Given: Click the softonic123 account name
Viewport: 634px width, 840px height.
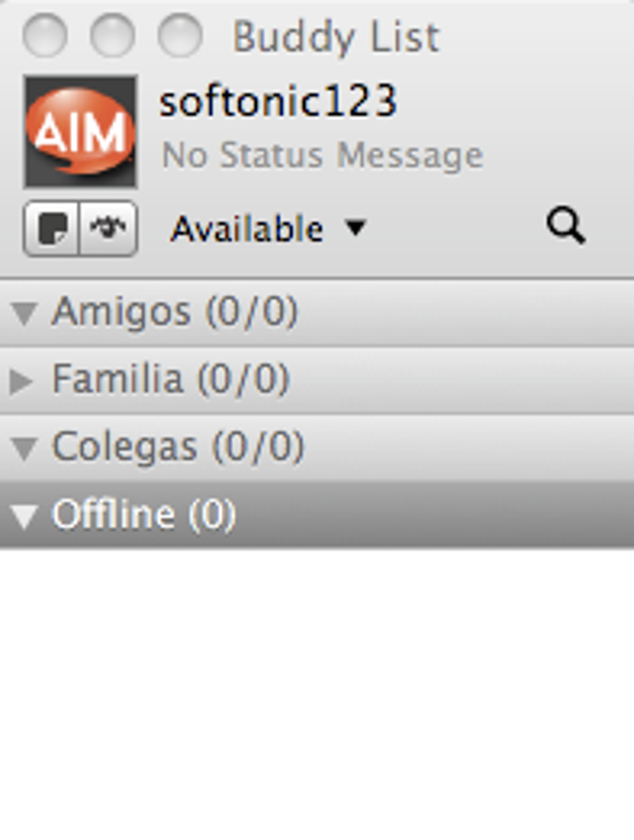Looking at the screenshot, I should click(278, 101).
